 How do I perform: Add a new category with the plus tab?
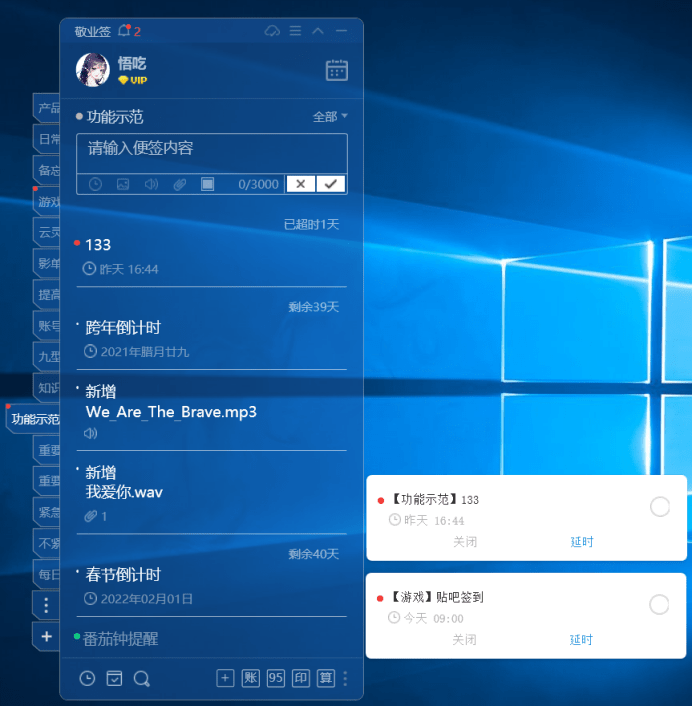pos(46,637)
